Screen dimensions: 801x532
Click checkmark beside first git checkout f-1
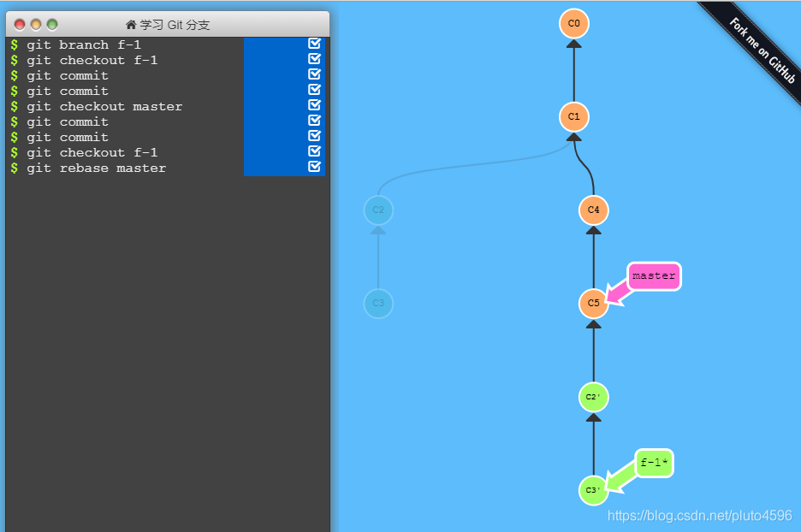click(x=314, y=59)
